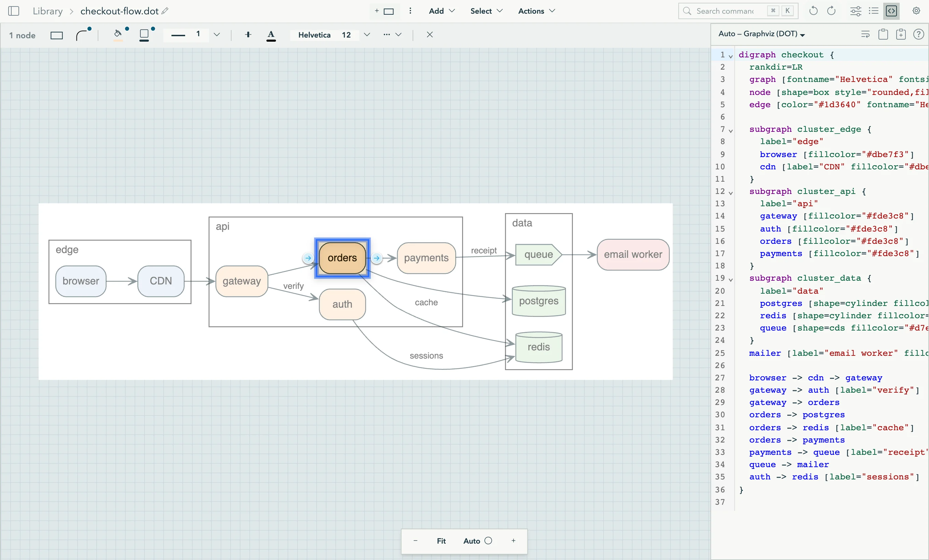Click line style and width field

coord(186,35)
